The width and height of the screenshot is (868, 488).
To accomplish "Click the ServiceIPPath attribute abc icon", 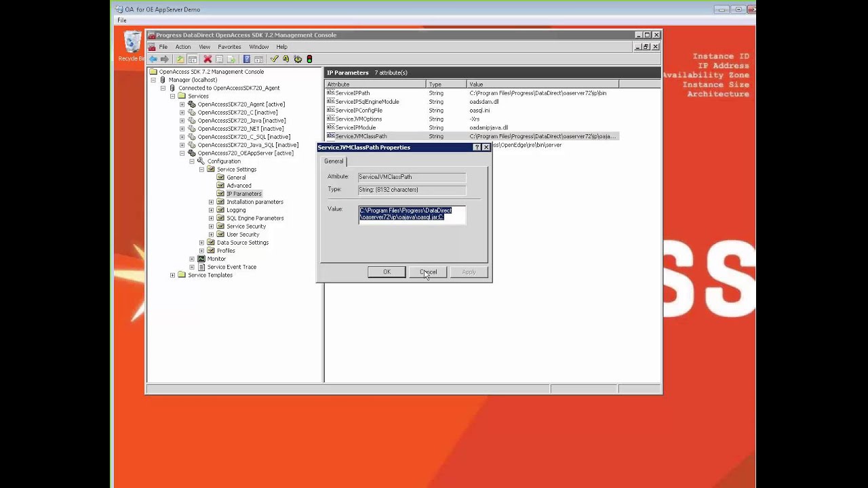I will click(331, 93).
